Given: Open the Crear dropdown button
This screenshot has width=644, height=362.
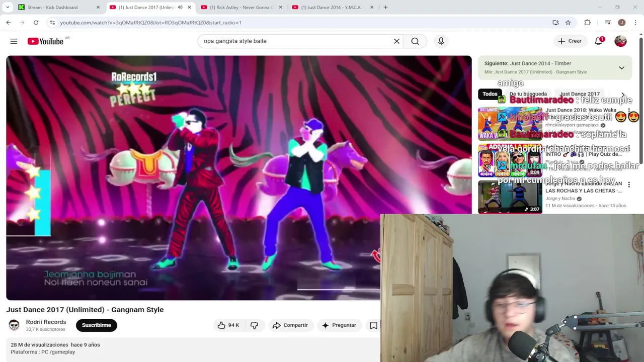Looking at the screenshot, I should pos(570,41).
